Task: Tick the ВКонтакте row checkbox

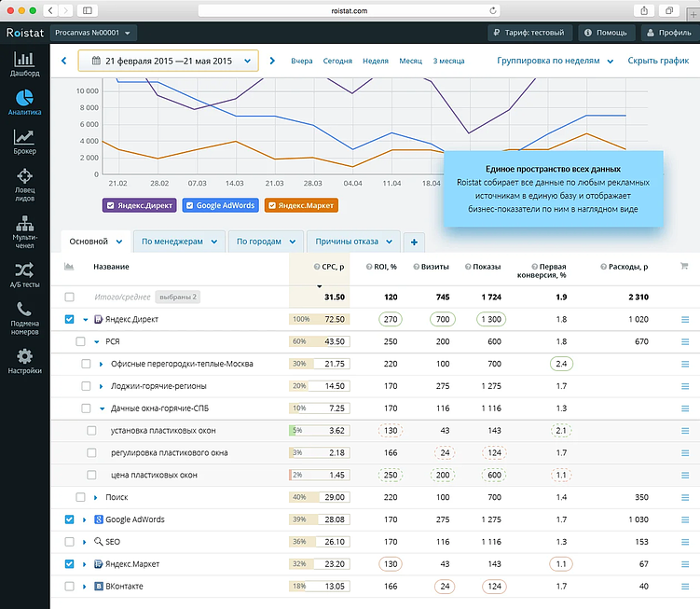Action: coord(70,587)
